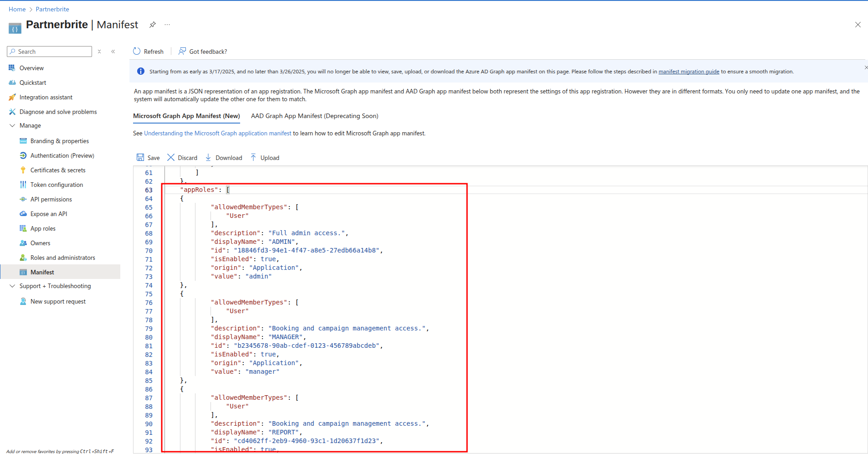
Task: Click the Download arrow icon
Action: pos(208,157)
